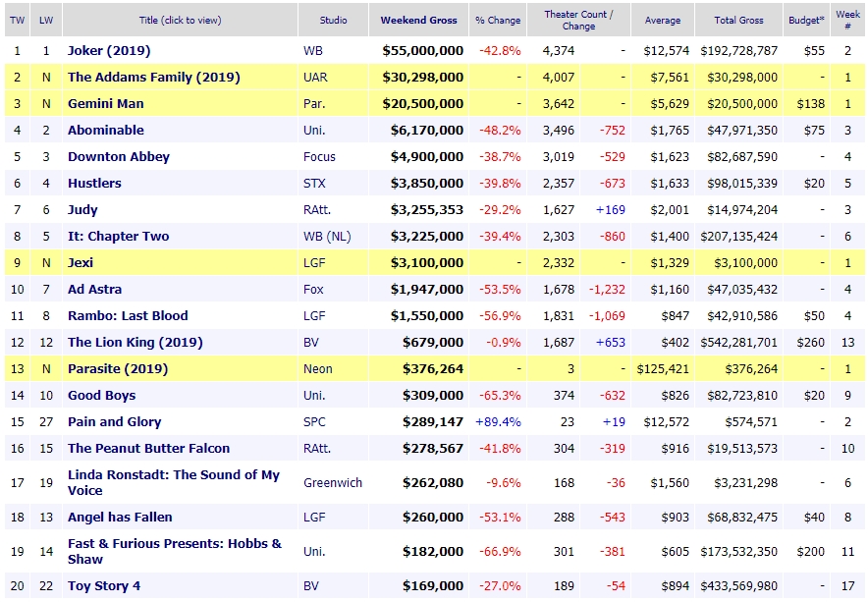The image size is (868, 602).
Task: Click the WB studio in Joker row
Action: [x=313, y=51]
